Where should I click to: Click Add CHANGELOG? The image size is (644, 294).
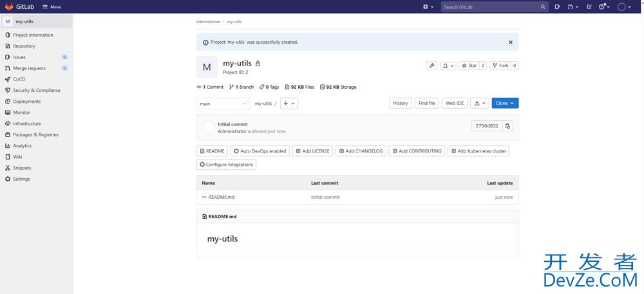point(361,151)
